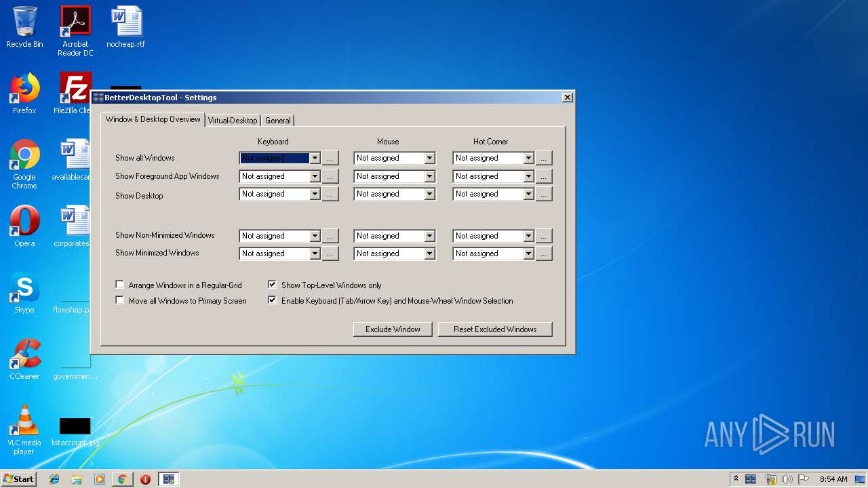Image resolution: width=868 pixels, height=488 pixels.
Task: Launch Acrobat Reader DC from desktop
Action: tap(75, 31)
